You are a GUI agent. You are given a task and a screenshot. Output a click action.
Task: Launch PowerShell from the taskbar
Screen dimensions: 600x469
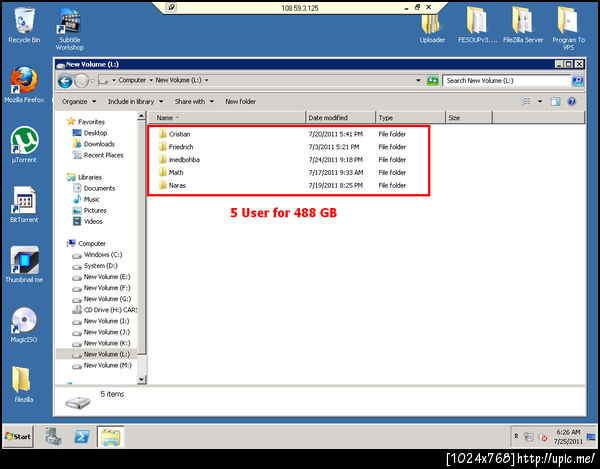coord(82,436)
